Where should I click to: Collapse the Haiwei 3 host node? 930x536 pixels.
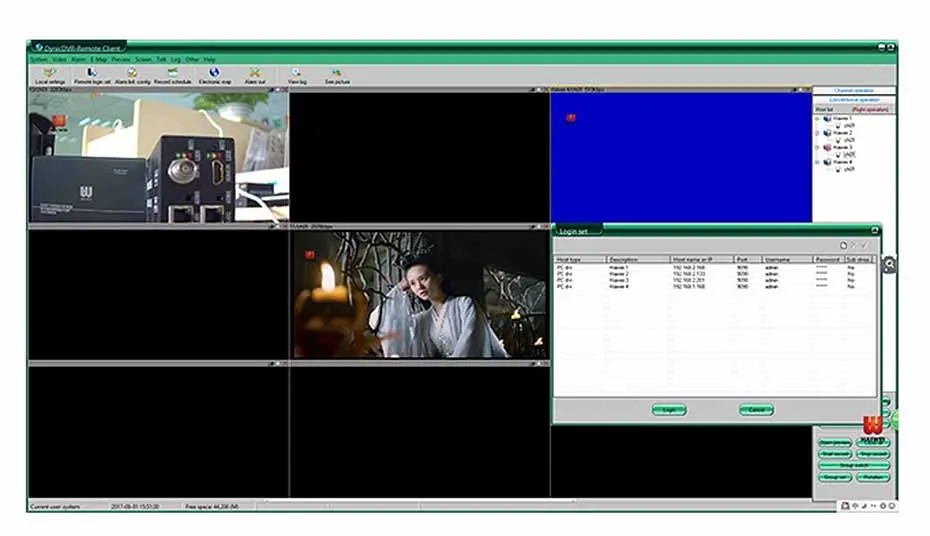coord(818,148)
